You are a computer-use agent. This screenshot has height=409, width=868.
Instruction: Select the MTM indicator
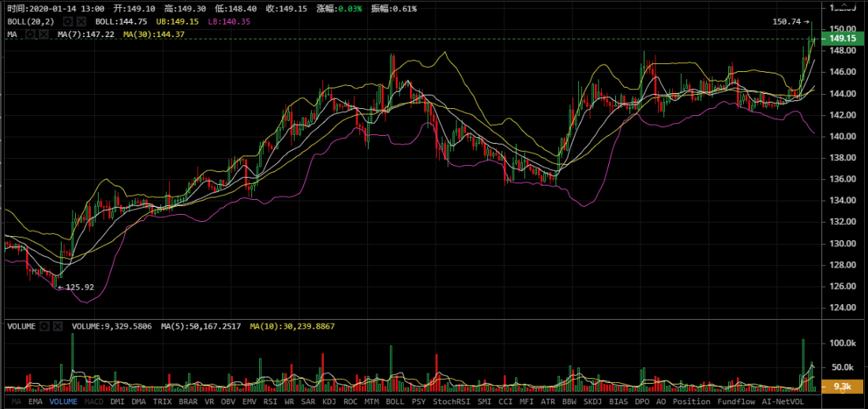(x=371, y=402)
